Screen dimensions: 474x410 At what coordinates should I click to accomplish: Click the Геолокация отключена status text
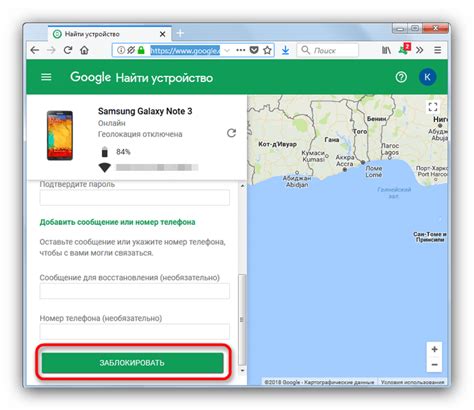pos(140,134)
